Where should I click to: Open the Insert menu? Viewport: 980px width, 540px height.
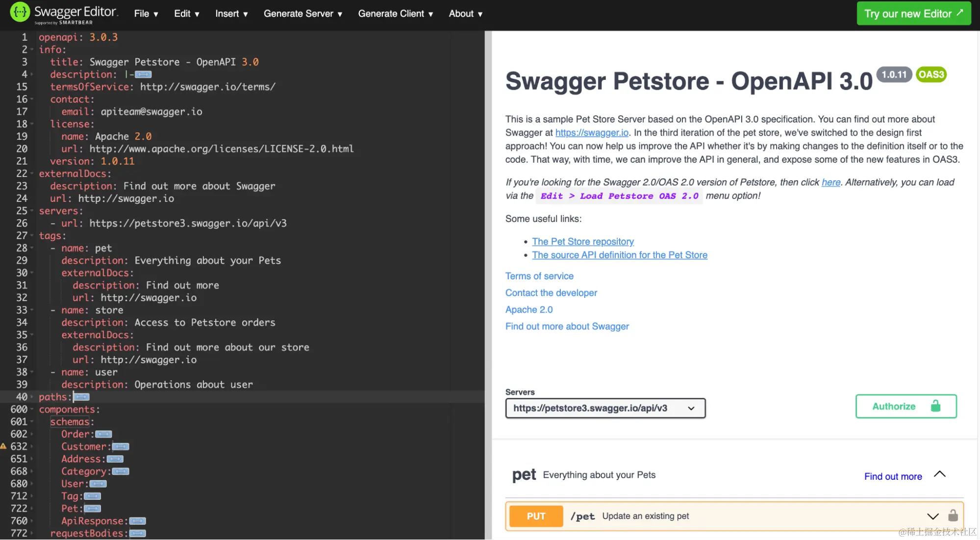tap(231, 14)
